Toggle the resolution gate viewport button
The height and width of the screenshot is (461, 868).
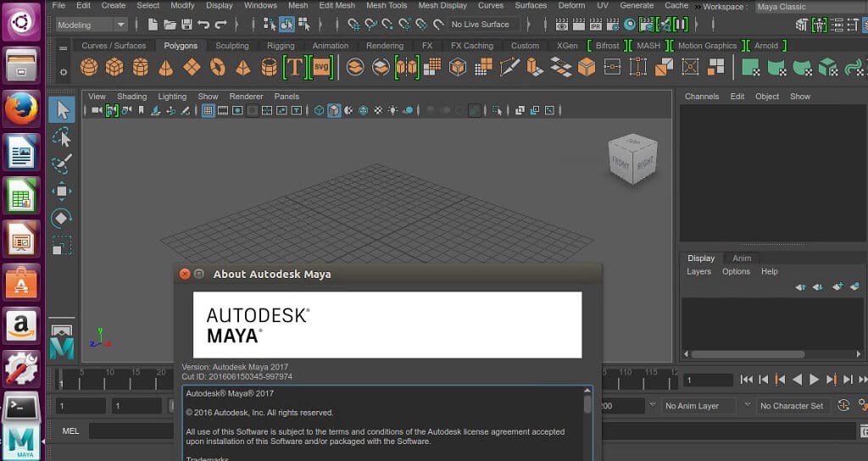pos(237,111)
